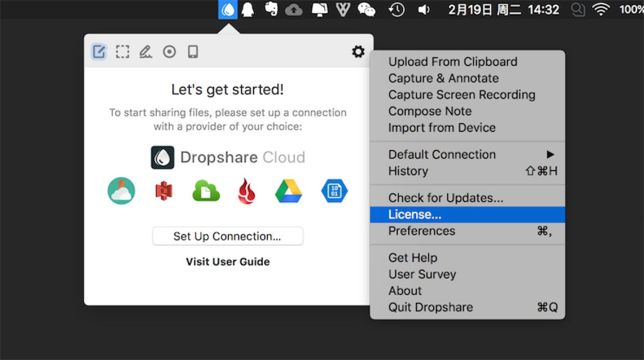Open the gear settings menu icon

(358, 51)
